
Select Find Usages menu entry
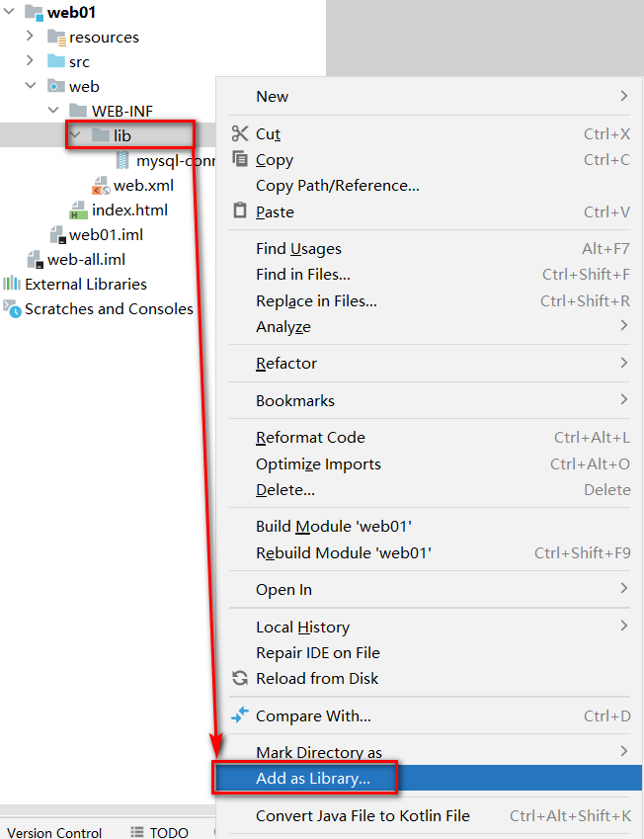298,249
